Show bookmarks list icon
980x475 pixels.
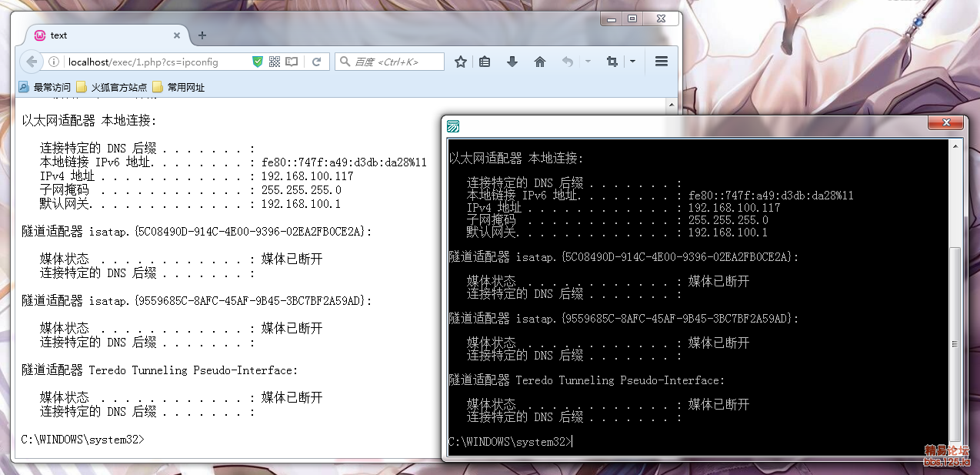(485, 62)
